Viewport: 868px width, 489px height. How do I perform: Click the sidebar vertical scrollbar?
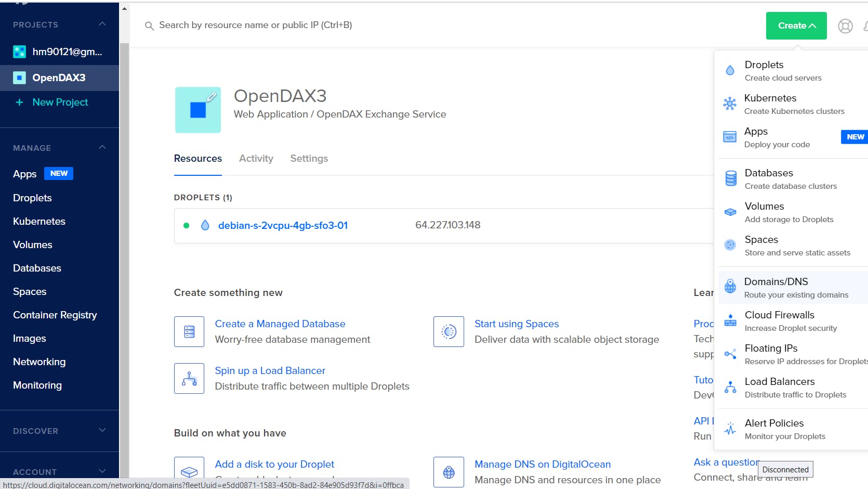point(124,260)
